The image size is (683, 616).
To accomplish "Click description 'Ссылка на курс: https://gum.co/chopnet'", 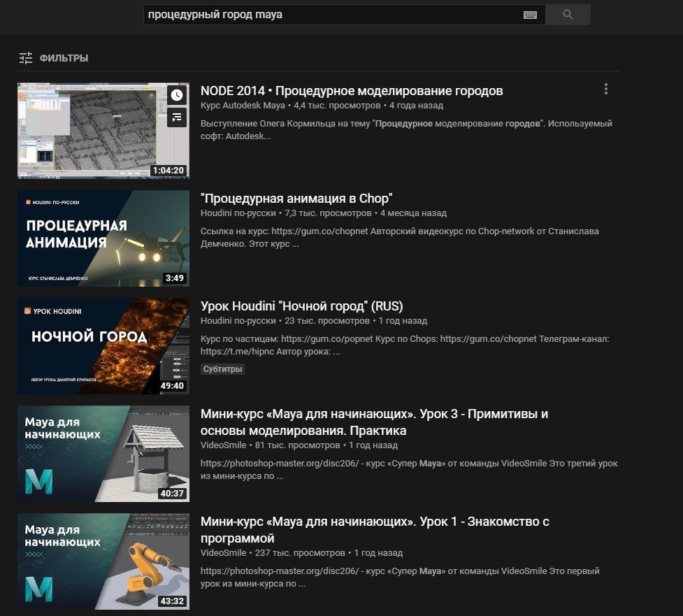I will click(399, 238).
